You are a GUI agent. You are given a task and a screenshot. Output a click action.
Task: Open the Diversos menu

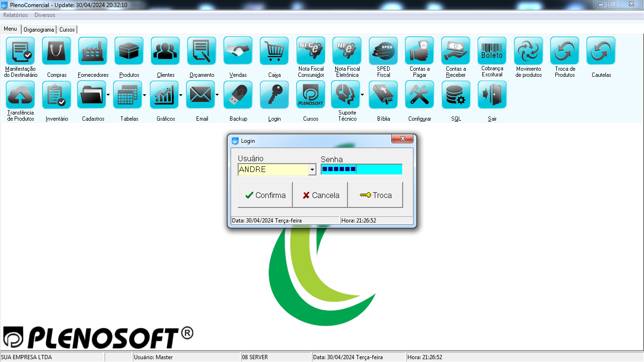[45, 15]
